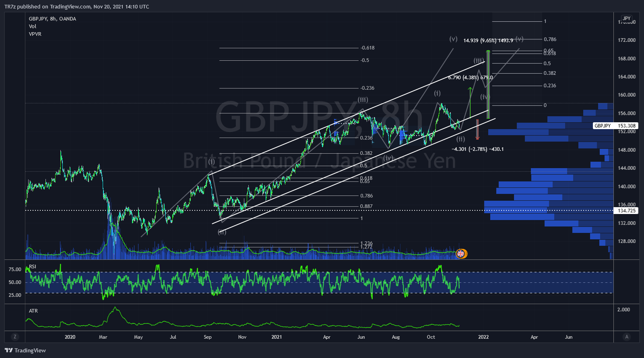Click the Z timezone icon on the time axis
Screen dimensions: 644x358
(x=15, y=337)
